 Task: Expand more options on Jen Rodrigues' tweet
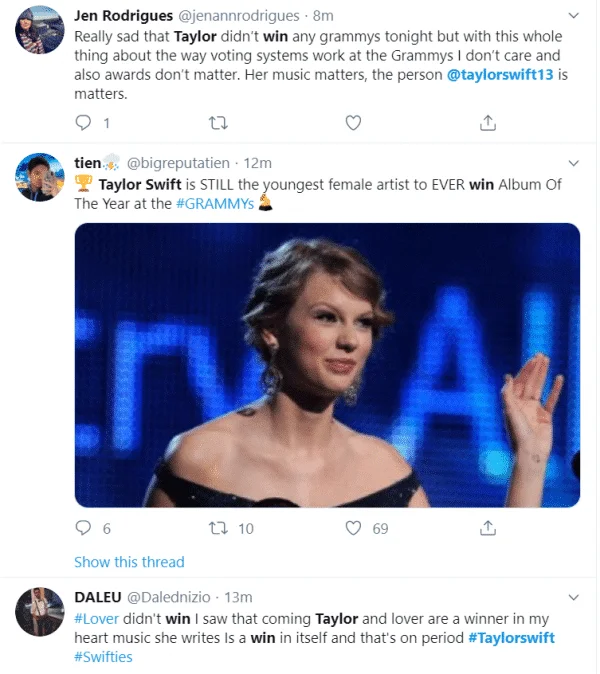coord(572,17)
